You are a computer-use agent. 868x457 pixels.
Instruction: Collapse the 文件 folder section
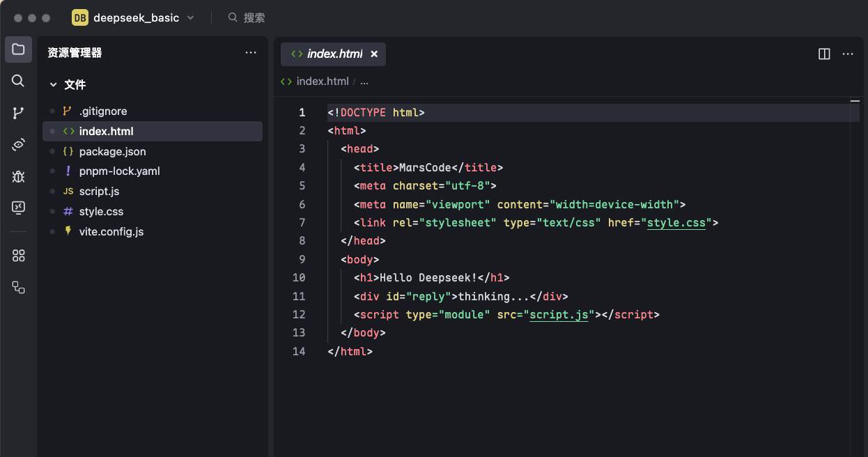pos(53,85)
